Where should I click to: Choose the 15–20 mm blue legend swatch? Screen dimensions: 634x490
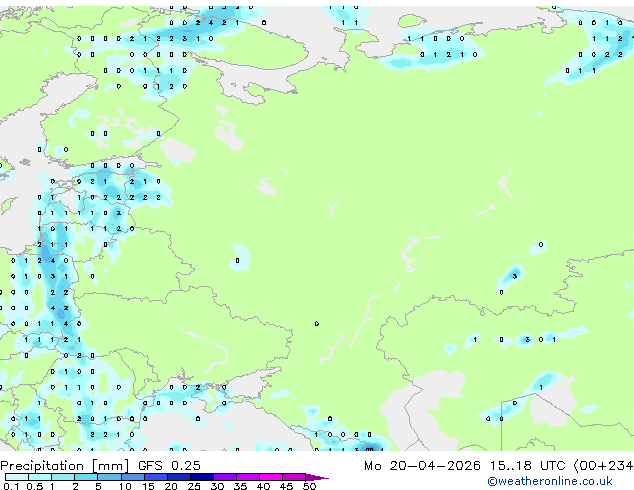pos(155,477)
